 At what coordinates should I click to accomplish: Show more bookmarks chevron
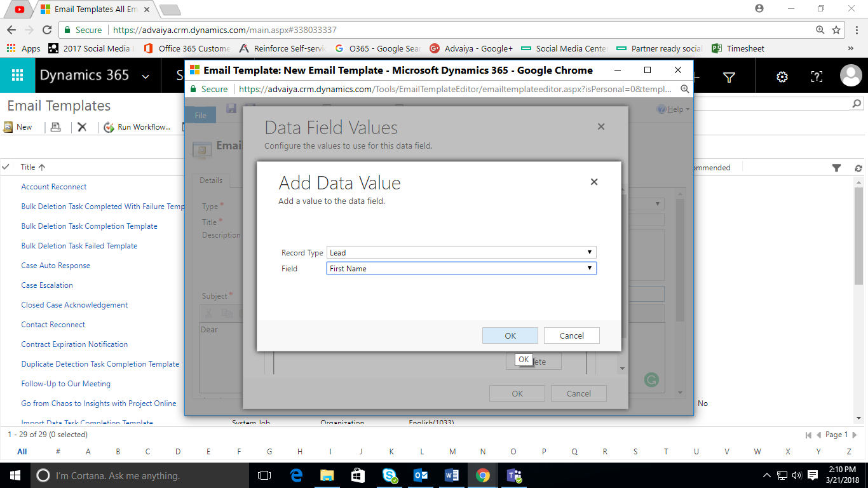[x=851, y=48]
